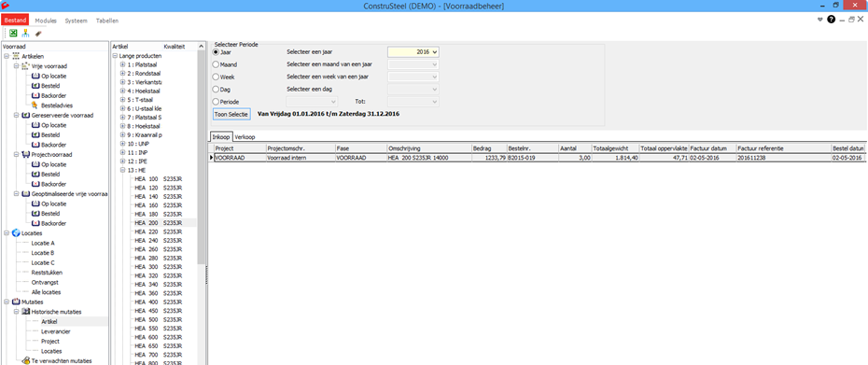This screenshot has width=868, height=365.
Task: Click the Excel export toolbar icon
Action: 13,34
